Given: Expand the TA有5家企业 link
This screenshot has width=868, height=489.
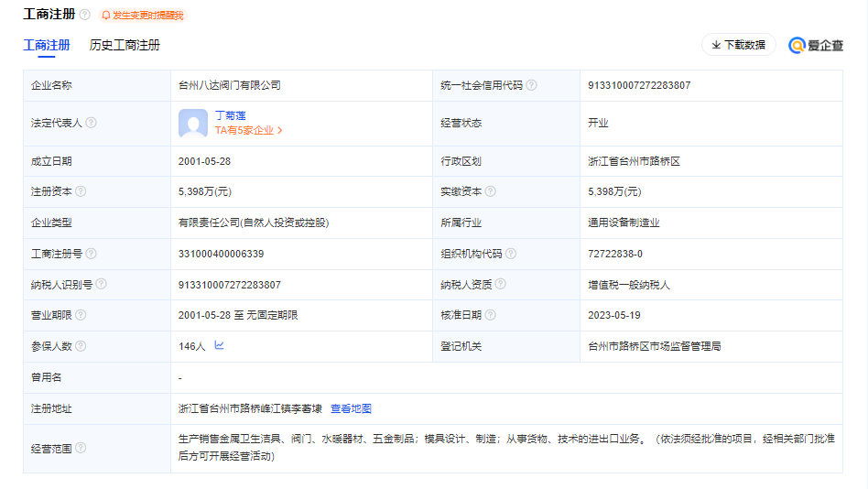Looking at the screenshot, I should click(249, 130).
